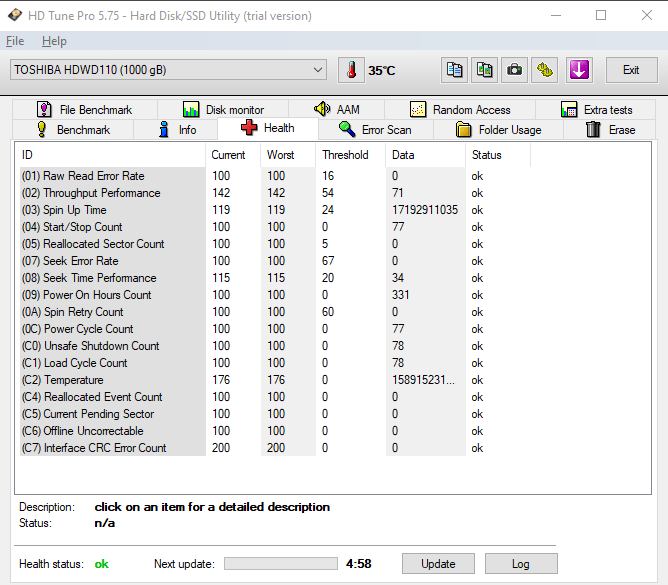This screenshot has height=585, width=668.
Task: Click the purple down-arrow tray icon
Action: pyautogui.click(x=579, y=70)
